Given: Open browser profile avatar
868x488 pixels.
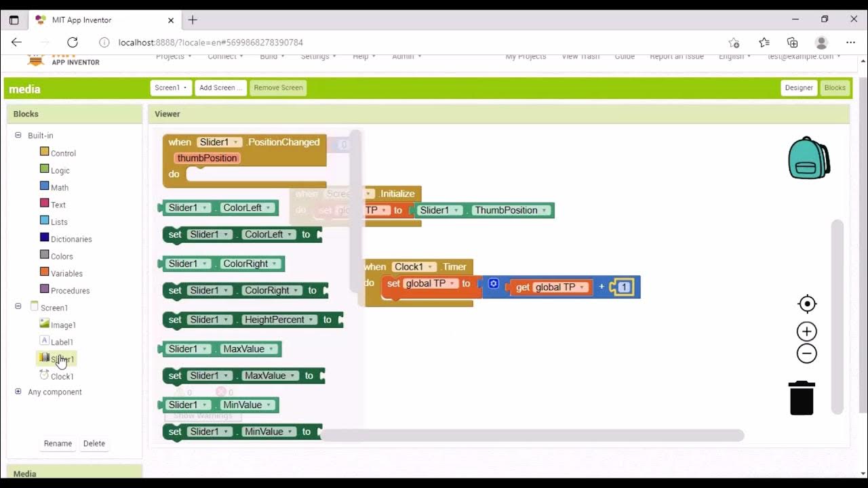Looking at the screenshot, I should click(821, 42).
